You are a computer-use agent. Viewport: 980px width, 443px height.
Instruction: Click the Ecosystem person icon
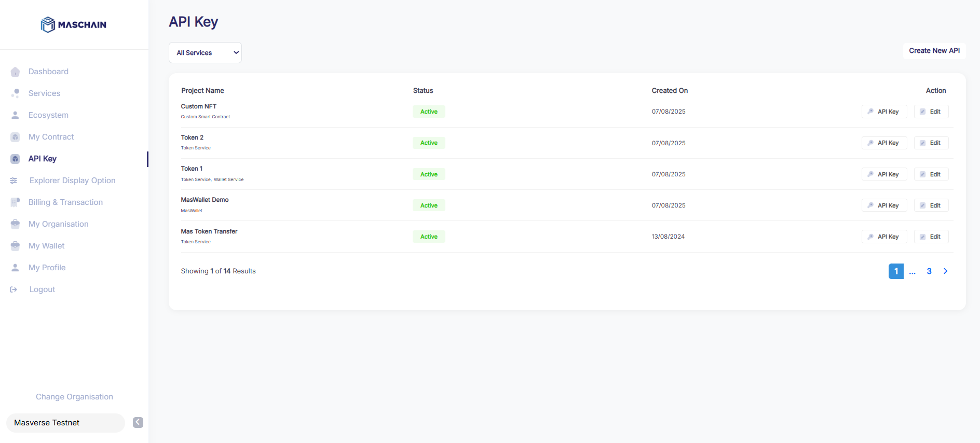pyautogui.click(x=15, y=115)
